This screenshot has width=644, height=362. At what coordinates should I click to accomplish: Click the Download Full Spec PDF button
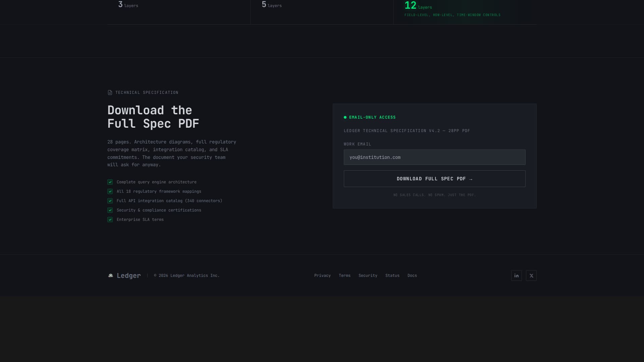pos(434,179)
